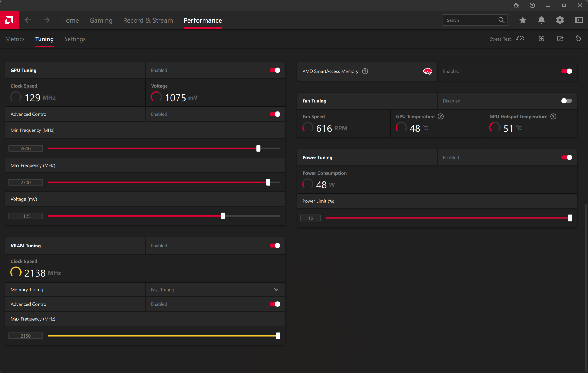The height and width of the screenshot is (373, 588).
Task: Switch to Metrics subtab
Action: (x=15, y=39)
